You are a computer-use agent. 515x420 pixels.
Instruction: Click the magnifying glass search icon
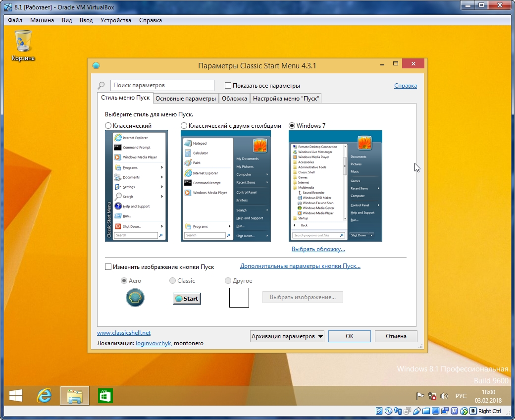(101, 85)
